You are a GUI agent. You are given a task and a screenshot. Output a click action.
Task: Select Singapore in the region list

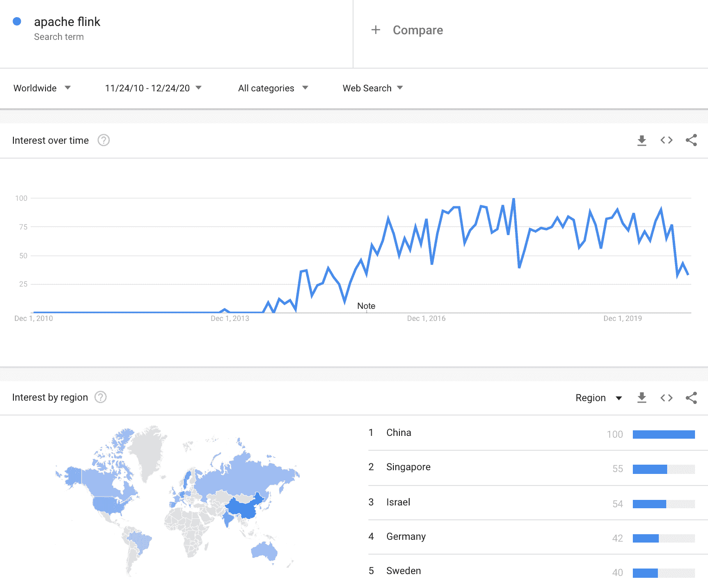click(408, 467)
